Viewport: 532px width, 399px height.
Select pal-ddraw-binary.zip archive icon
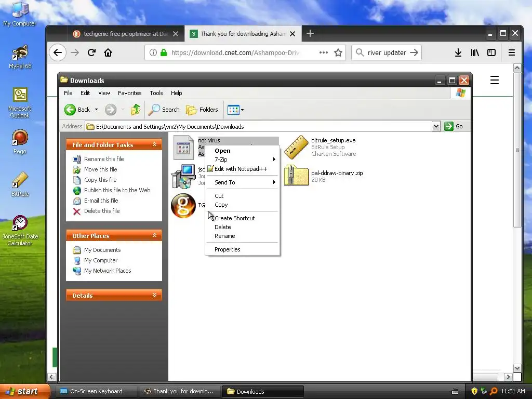click(x=296, y=176)
